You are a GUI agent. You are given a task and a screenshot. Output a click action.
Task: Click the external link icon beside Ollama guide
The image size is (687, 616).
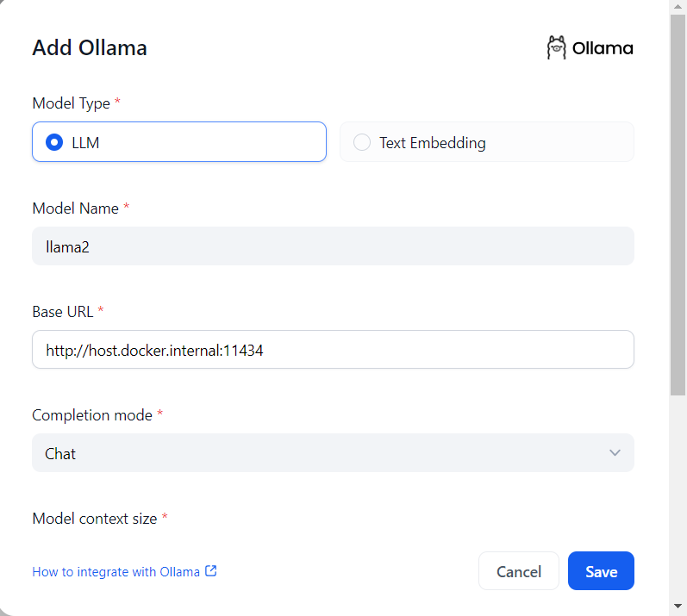211,571
